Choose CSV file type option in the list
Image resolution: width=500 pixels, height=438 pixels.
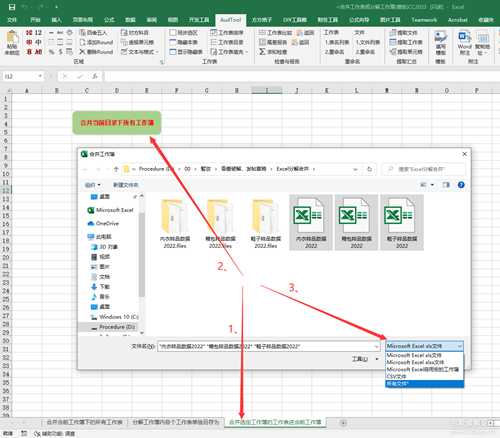pos(424,376)
